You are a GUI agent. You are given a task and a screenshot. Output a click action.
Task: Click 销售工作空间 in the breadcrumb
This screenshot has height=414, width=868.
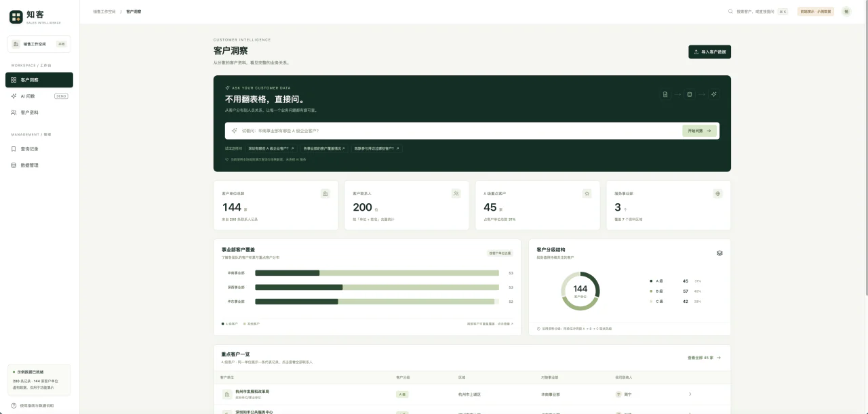[104, 12]
